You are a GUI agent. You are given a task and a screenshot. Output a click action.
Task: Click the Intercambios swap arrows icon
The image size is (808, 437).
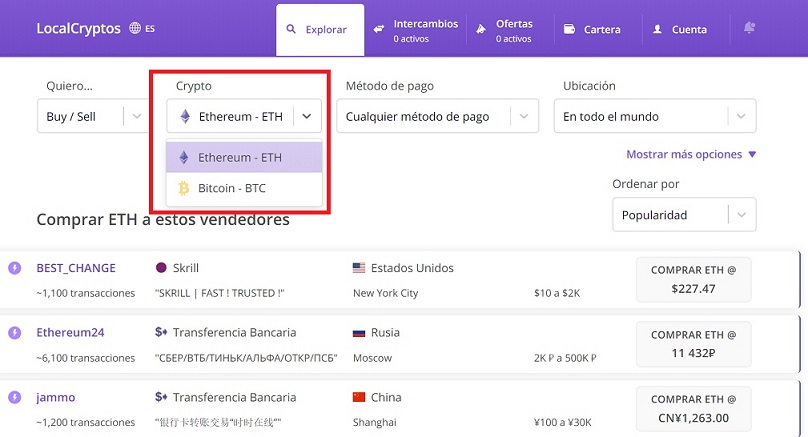tap(379, 29)
